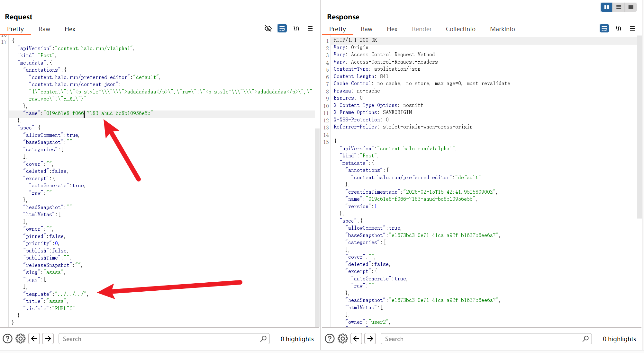This screenshot has width=644, height=353.
Task: Open Response panel hamburger options menu
Action: tap(632, 29)
